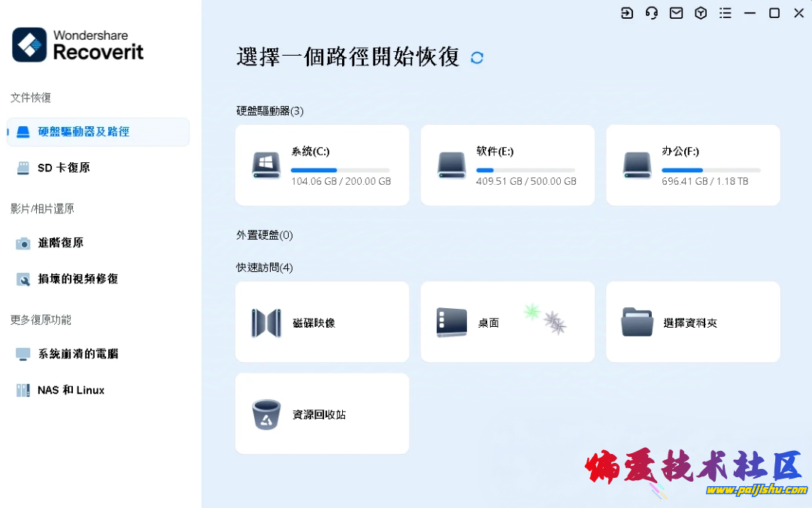Select the 系统(C:) drive card

point(322,165)
